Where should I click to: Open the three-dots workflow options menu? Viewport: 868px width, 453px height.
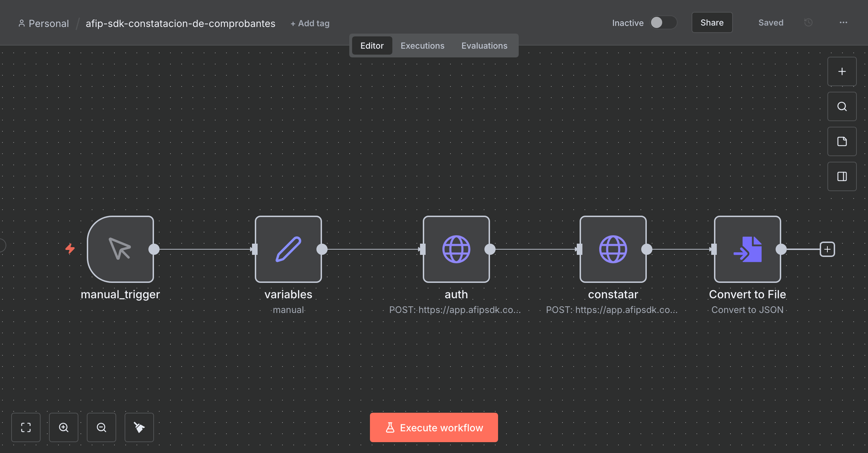click(843, 23)
